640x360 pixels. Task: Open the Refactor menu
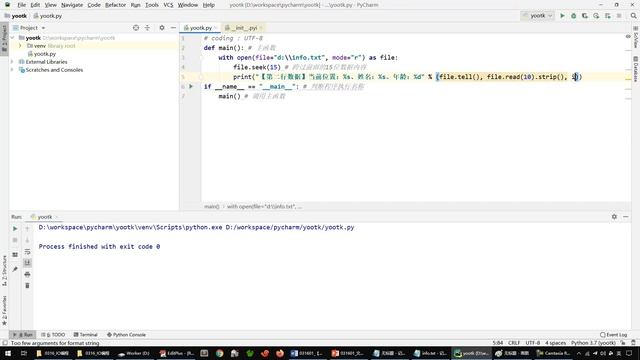point(116,5)
